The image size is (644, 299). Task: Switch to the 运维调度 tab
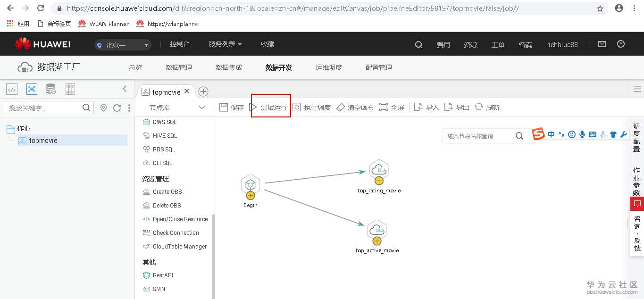click(x=328, y=67)
